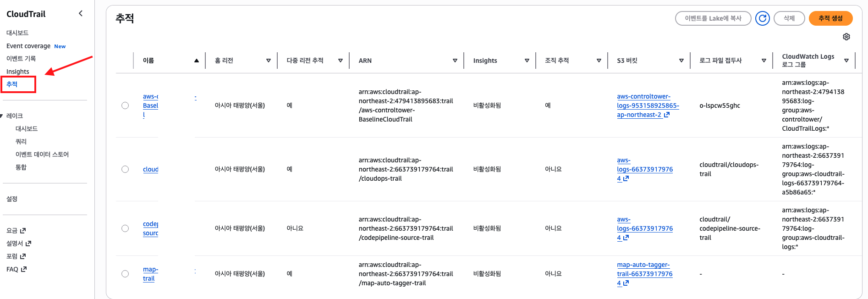The height and width of the screenshot is (299, 868).
Task: Sort ascending by 이름 column arrow
Action: click(x=197, y=61)
